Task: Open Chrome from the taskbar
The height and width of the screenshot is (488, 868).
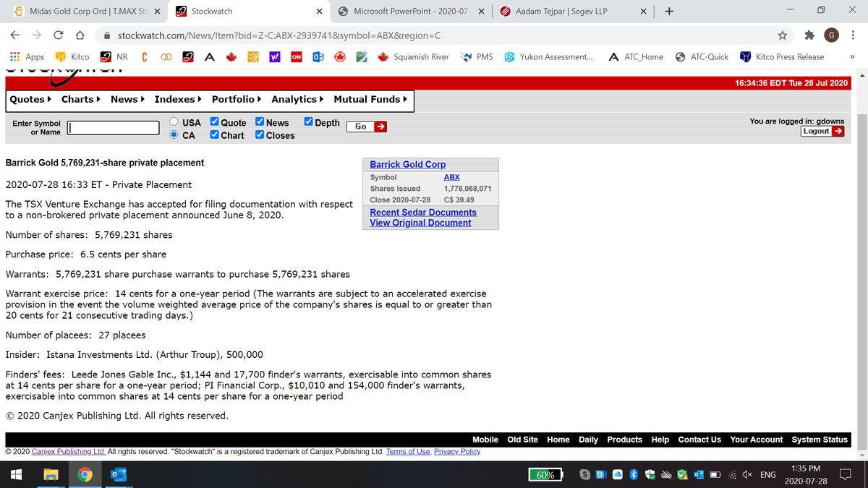Action: (x=85, y=475)
